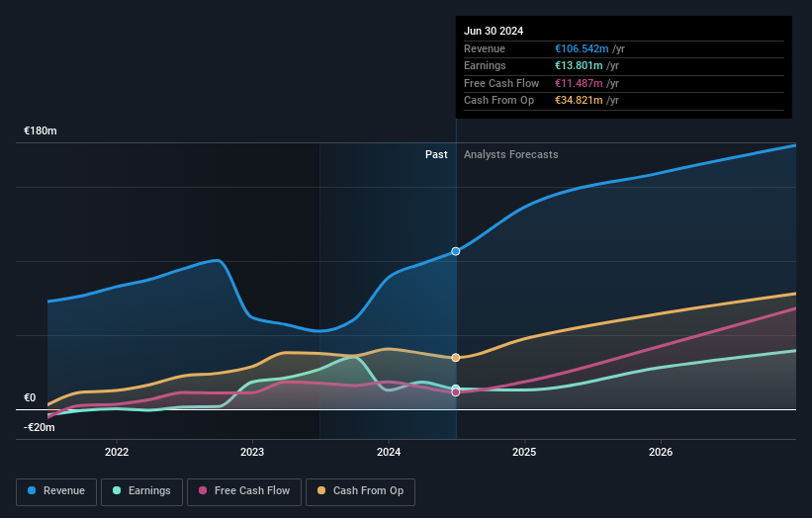
Task: Click the -€20m y-axis label
Action: click(40, 427)
